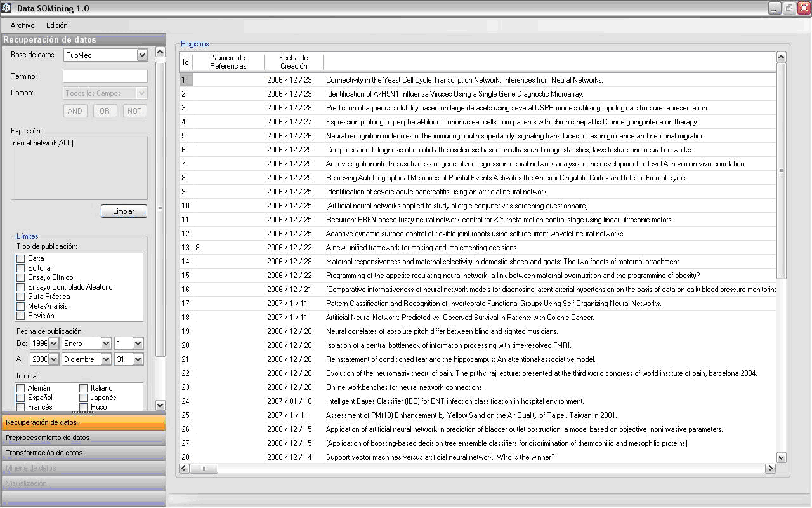Tick the Español language checkbox

21,398
